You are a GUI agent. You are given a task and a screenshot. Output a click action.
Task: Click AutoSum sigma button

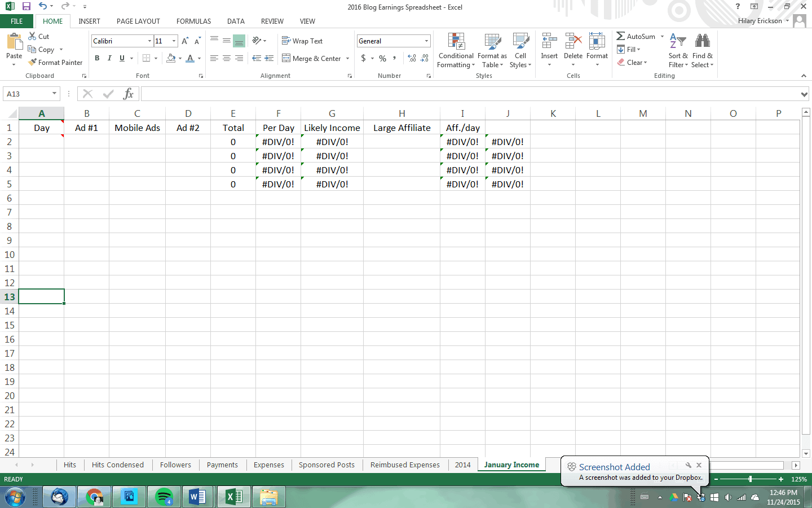pos(636,36)
